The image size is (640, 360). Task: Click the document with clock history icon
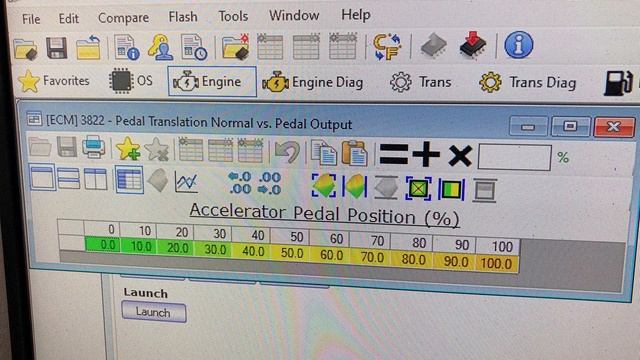point(194,47)
